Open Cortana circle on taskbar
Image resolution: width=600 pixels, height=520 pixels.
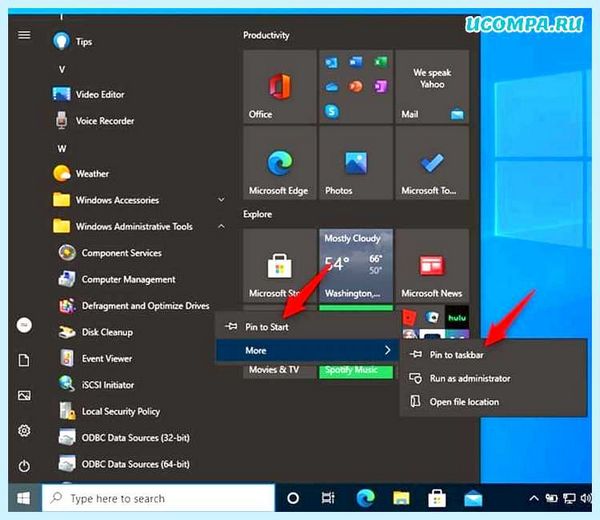tap(293, 498)
